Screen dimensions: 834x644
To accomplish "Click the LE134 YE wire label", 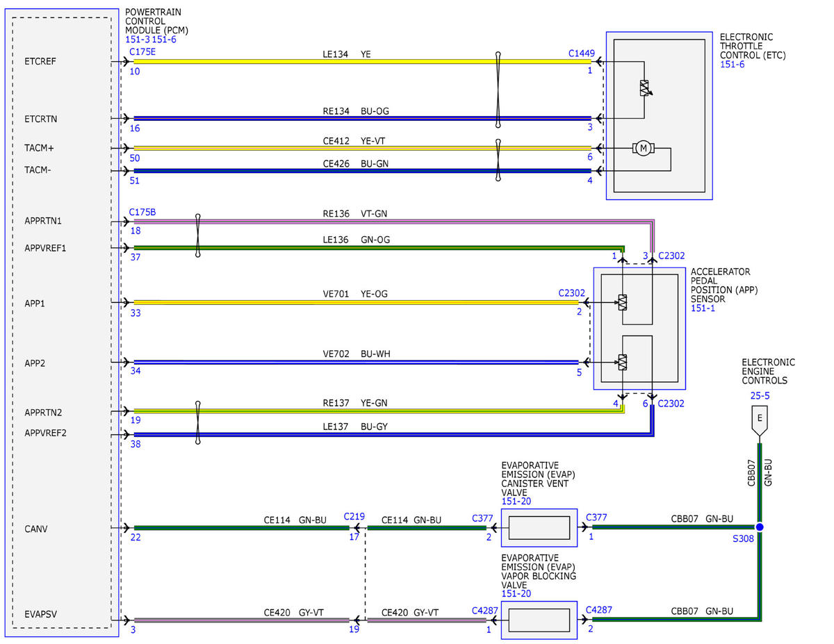I will [x=348, y=53].
